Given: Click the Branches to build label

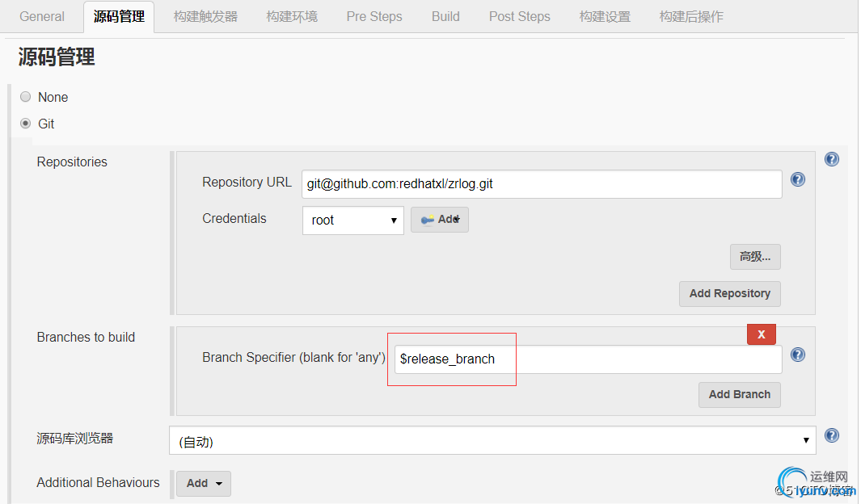Looking at the screenshot, I should [x=86, y=338].
